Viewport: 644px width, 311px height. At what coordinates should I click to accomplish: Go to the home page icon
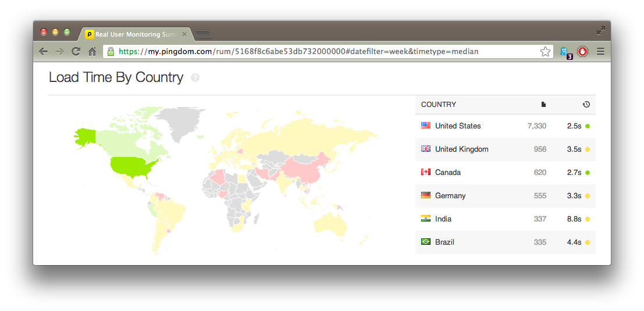point(92,51)
